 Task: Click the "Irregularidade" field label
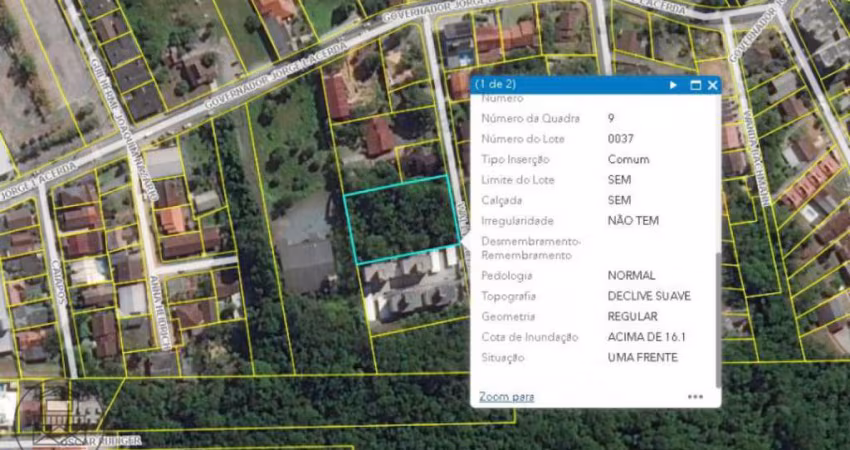tap(517, 221)
